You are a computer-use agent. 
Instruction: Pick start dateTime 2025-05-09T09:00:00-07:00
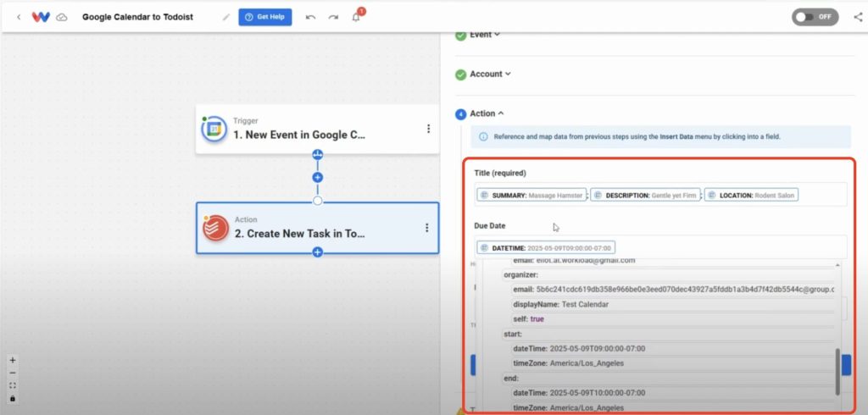click(673, 349)
